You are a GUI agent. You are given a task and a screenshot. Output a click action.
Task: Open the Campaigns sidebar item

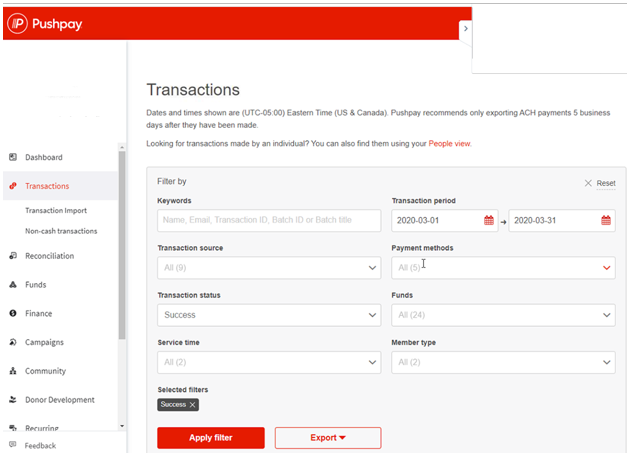point(44,342)
